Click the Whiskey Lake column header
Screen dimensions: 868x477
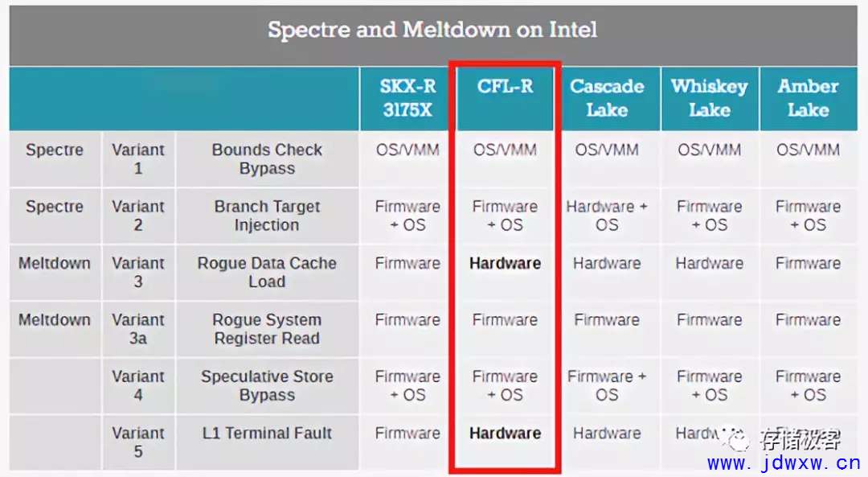click(709, 98)
